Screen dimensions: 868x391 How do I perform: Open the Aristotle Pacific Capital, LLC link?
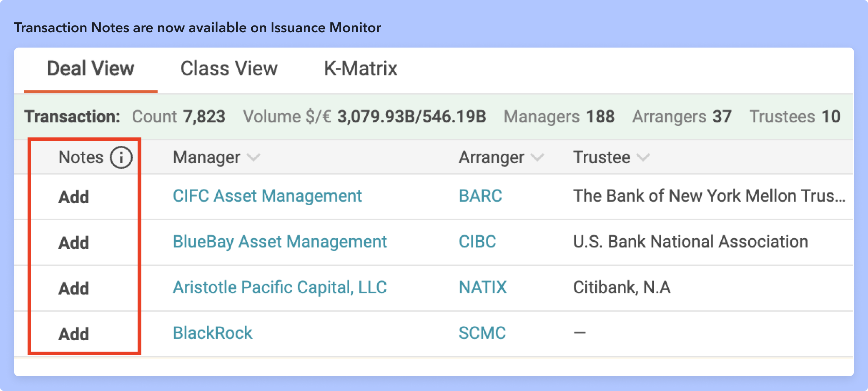(280, 287)
